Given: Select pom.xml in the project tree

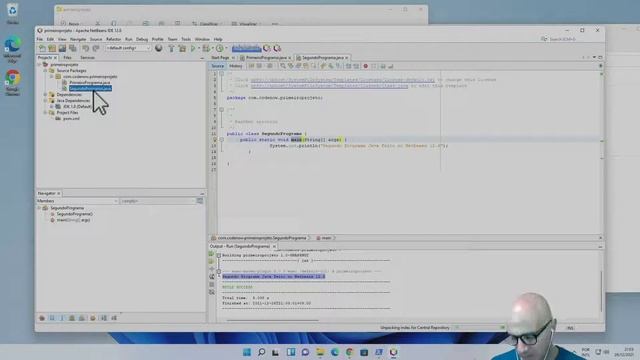Looking at the screenshot, I should pyautogui.click(x=71, y=118).
